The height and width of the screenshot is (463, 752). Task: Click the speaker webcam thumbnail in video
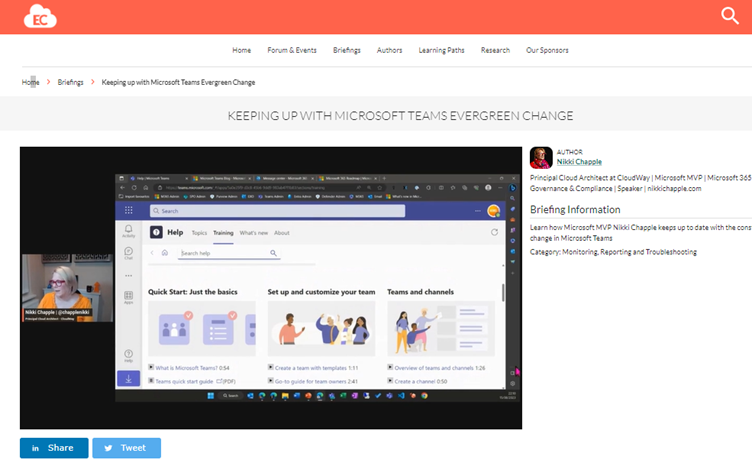click(67, 287)
